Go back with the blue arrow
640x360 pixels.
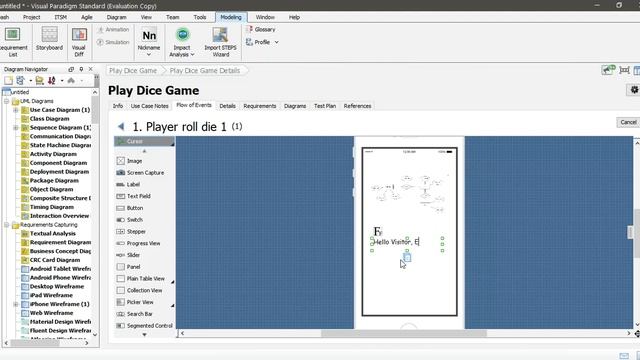click(121, 127)
